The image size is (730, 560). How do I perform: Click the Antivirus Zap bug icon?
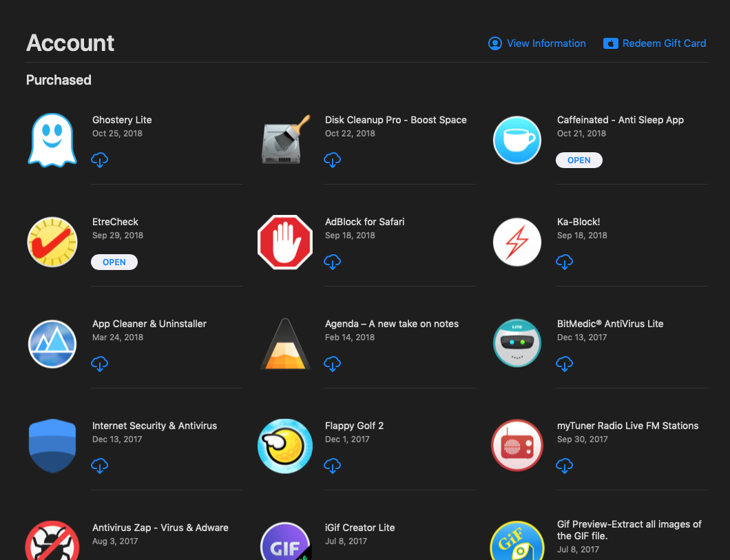click(x=52, y=541)
